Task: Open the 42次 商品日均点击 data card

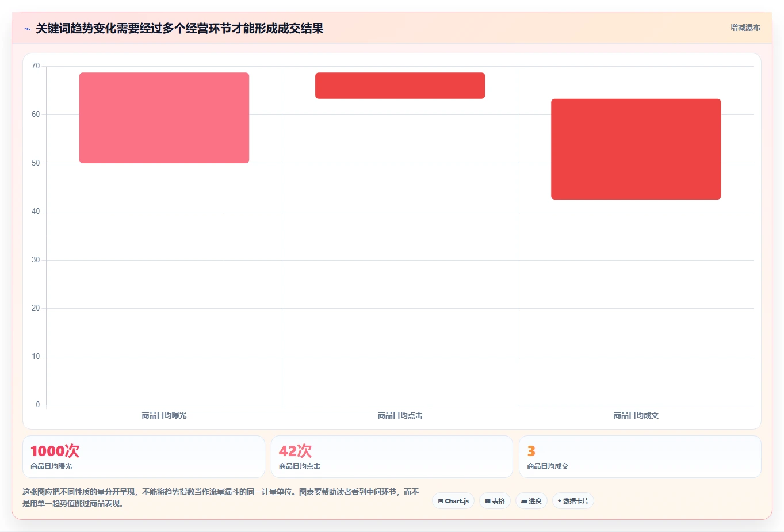Action: (392, 457)
